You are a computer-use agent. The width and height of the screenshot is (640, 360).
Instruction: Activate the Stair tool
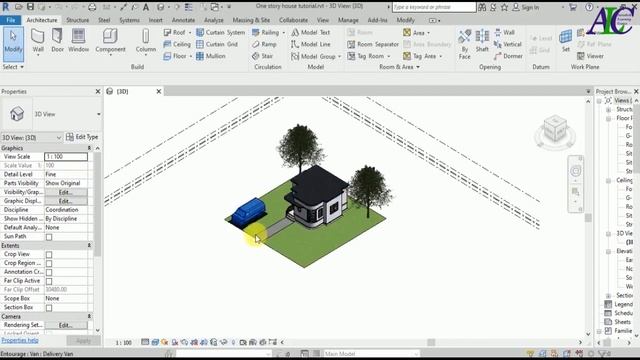pyautogui.click(x=262, y=56)
